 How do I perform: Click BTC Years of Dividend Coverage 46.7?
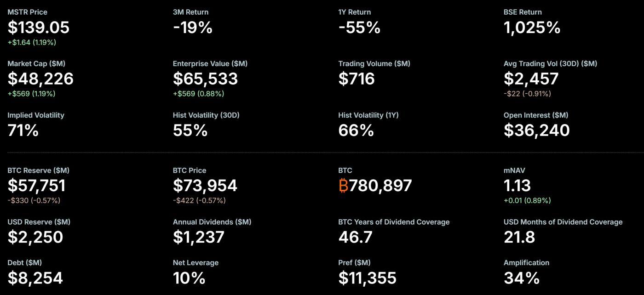355,237
